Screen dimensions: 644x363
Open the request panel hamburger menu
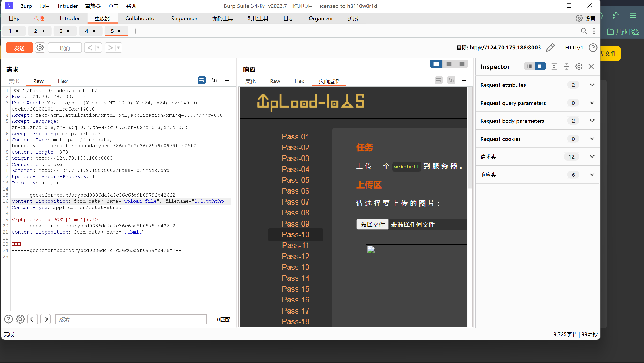227,80
